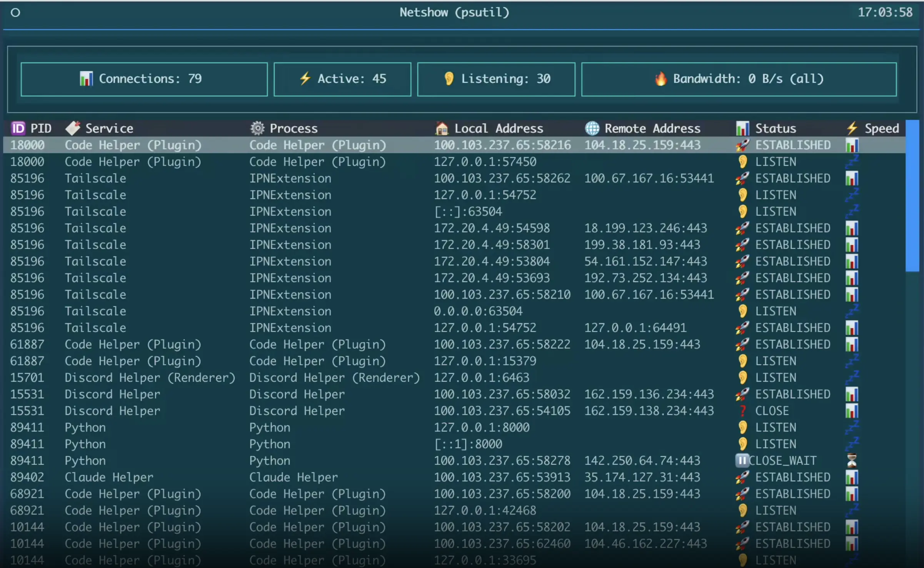Click the circle icon in header
The height and width of the screenshot is (568, 924).
[x=15, y=13]
